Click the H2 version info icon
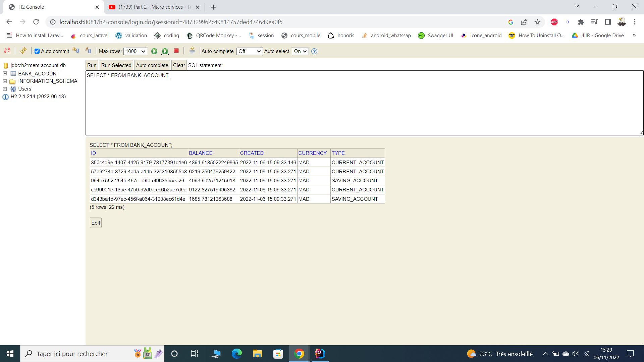The height and width of the screenshot is (362, 644). 5,97
